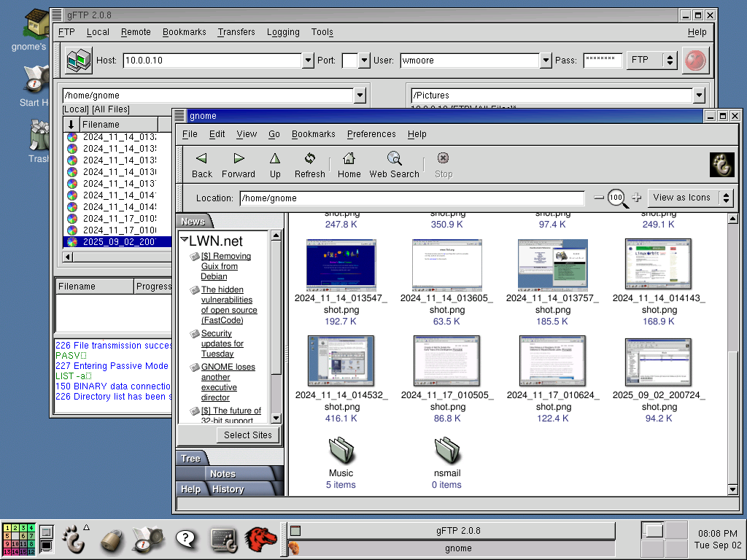The width and height of the screenshot is (747, 560).
Task: Expand the local path /home/gnome dropdown
Action: tap(359, 96)
